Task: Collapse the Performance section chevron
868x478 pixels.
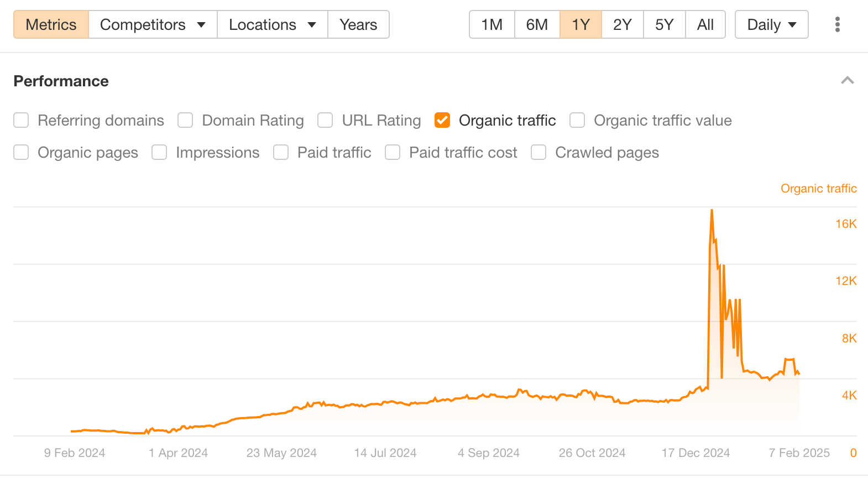Action: click(x=847, y=81)
